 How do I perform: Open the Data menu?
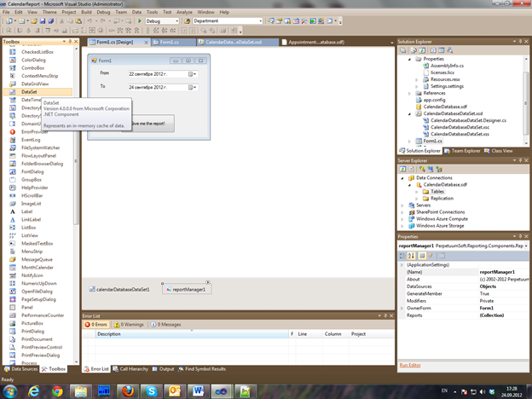click(x=136, y=12)
